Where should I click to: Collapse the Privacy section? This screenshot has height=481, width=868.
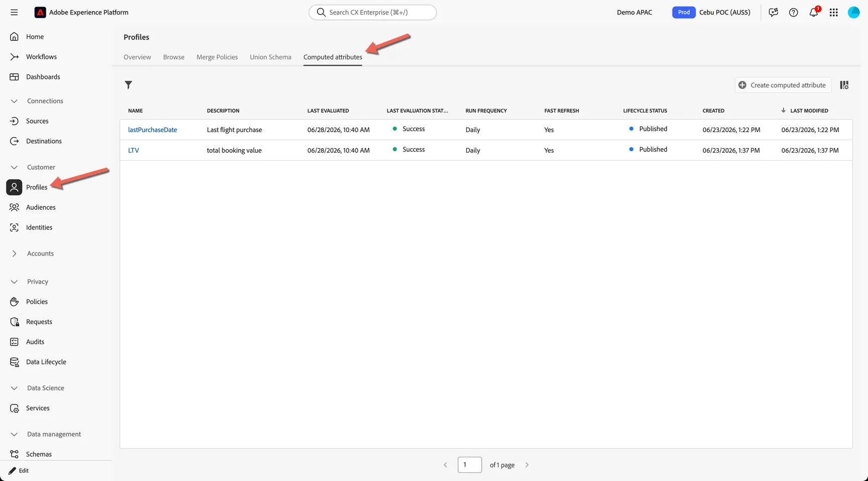coord(14,282)
